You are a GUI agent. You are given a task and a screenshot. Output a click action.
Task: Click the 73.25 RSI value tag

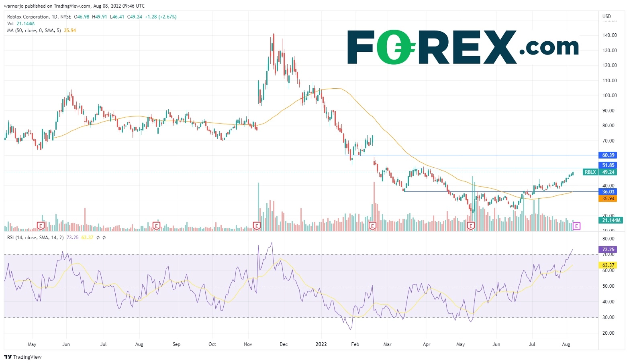(608, 250)
